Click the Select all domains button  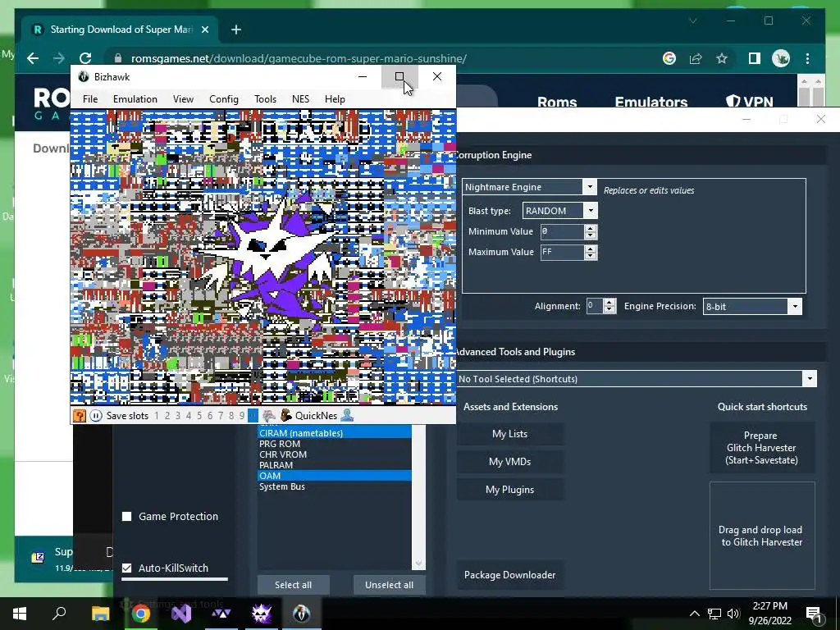(x=293, y=585)
